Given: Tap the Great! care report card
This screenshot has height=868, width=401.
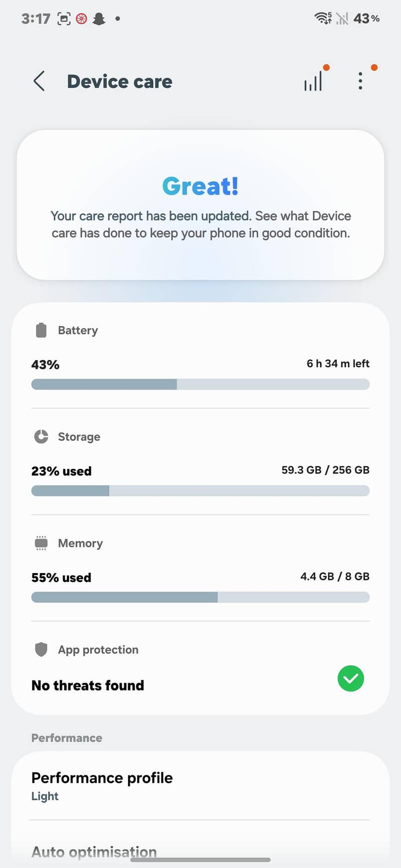Looking at the screenshot, I should 200,205.
